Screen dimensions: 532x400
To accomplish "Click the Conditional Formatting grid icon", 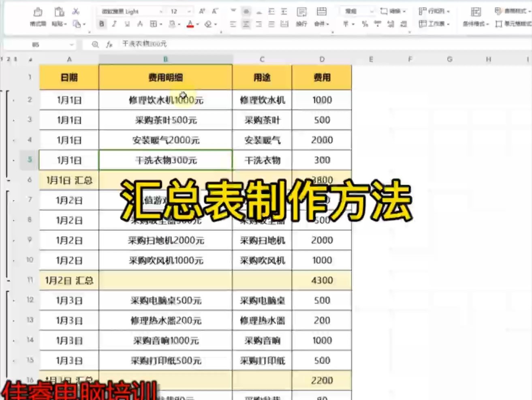I will [x=476, y=11].
